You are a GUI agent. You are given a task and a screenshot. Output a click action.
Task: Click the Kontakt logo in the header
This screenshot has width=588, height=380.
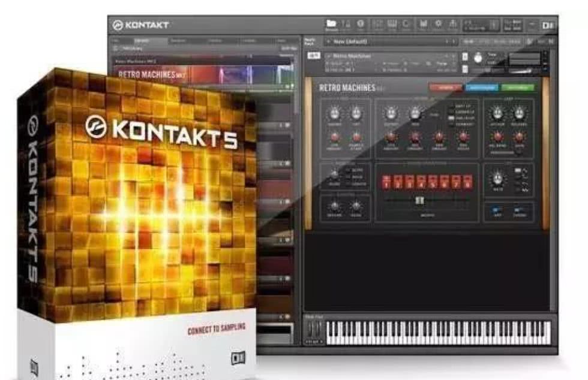tap(140, 25)
